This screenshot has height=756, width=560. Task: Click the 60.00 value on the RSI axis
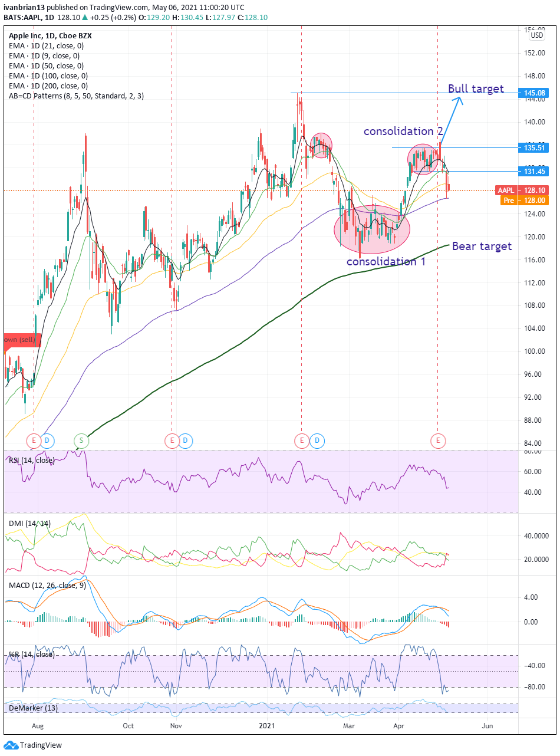point(534,471)
